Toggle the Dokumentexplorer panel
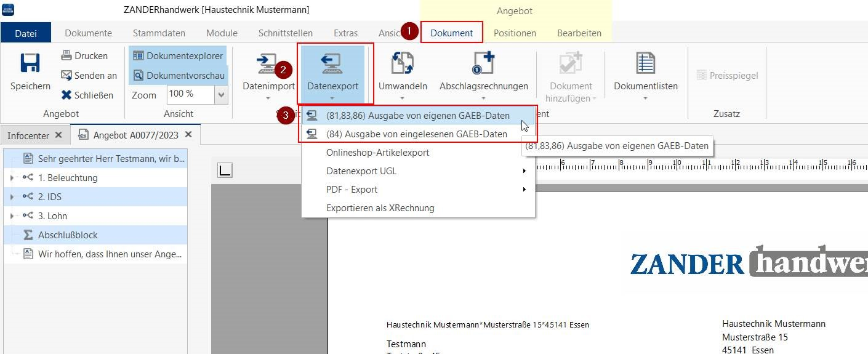Screen dimensions: 868x354 point(178,56)
